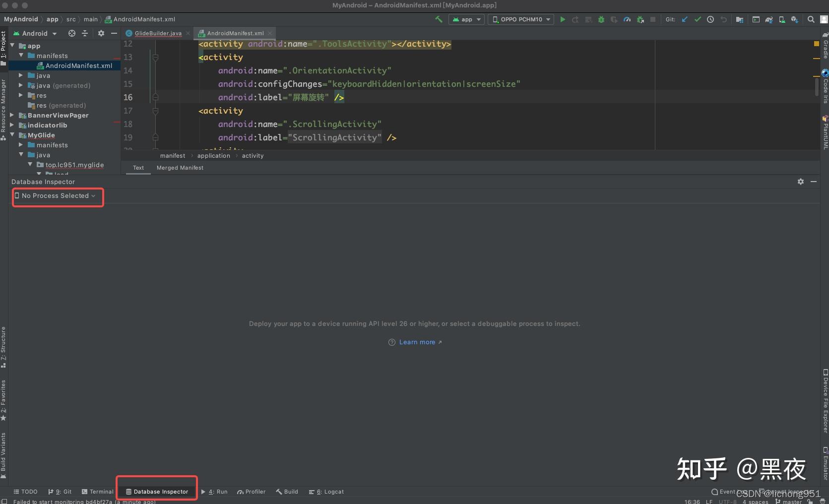Open Project panel settings gear
Screen dimensions: 829x504
click(x=101, y=33)
